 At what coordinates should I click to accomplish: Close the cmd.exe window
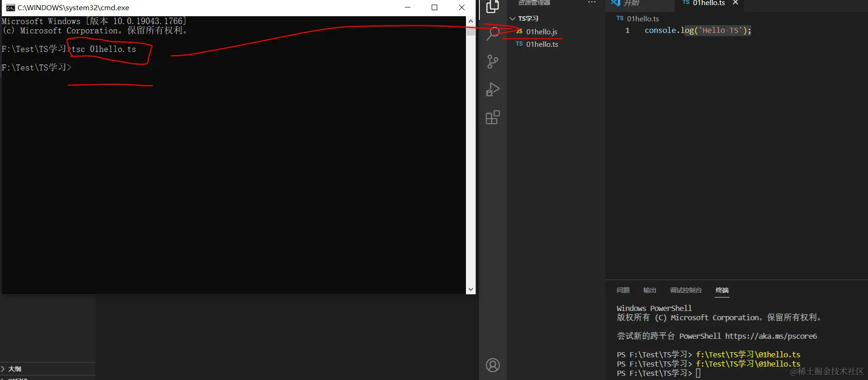pos(462,7)
